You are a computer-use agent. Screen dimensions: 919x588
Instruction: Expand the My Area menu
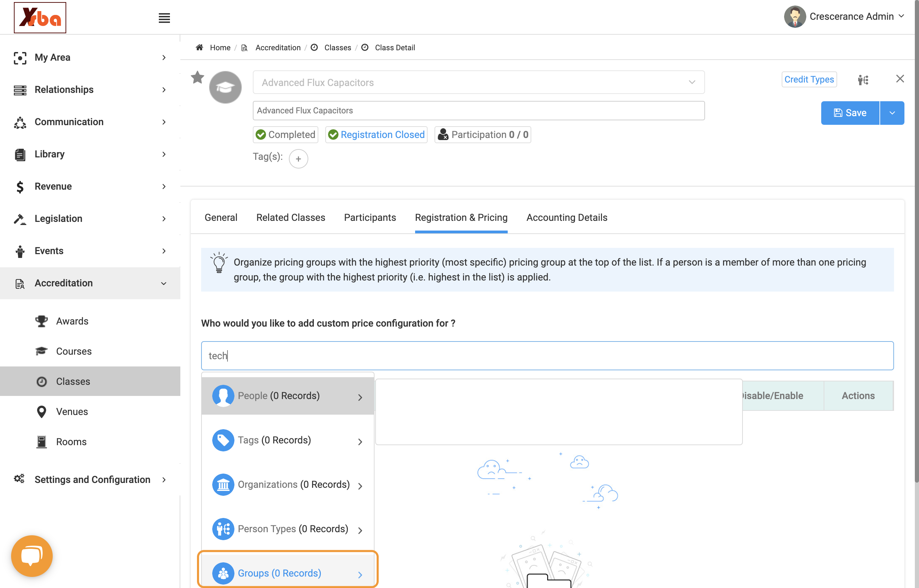(x=90, y=57)
